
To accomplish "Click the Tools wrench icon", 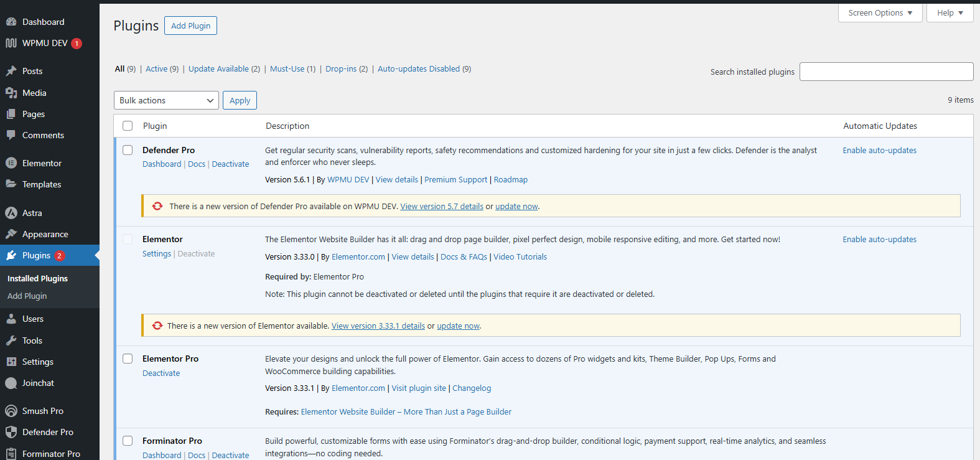I will (11, 340).
